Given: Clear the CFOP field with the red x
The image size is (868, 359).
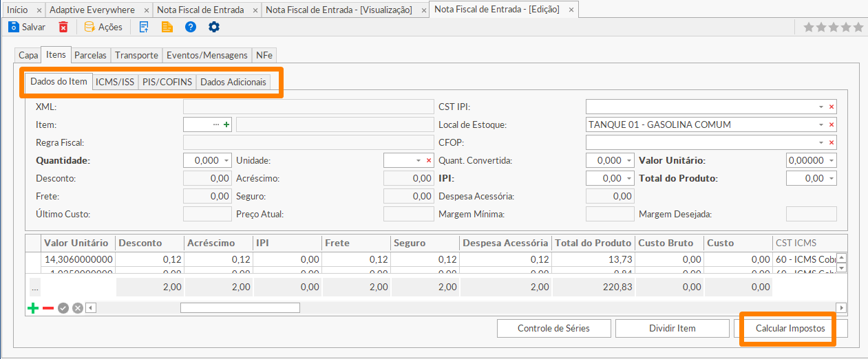Looking at the screenshot, I should pos(832,142).
